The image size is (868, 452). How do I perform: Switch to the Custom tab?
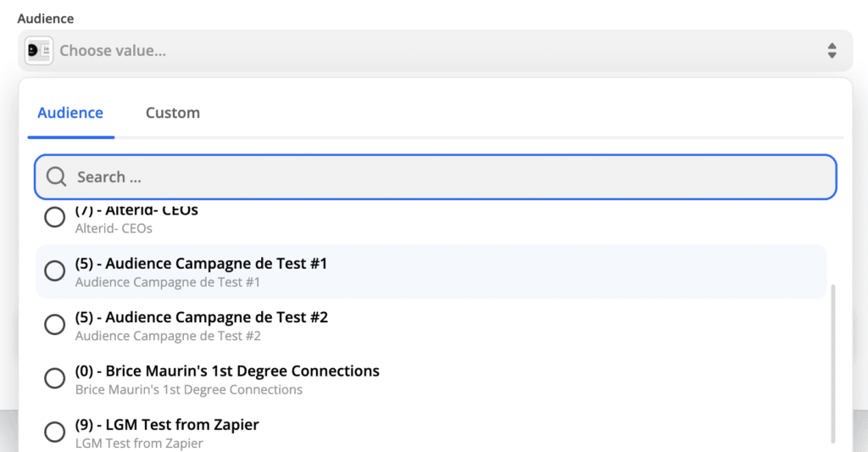click(x=173, y=113)
